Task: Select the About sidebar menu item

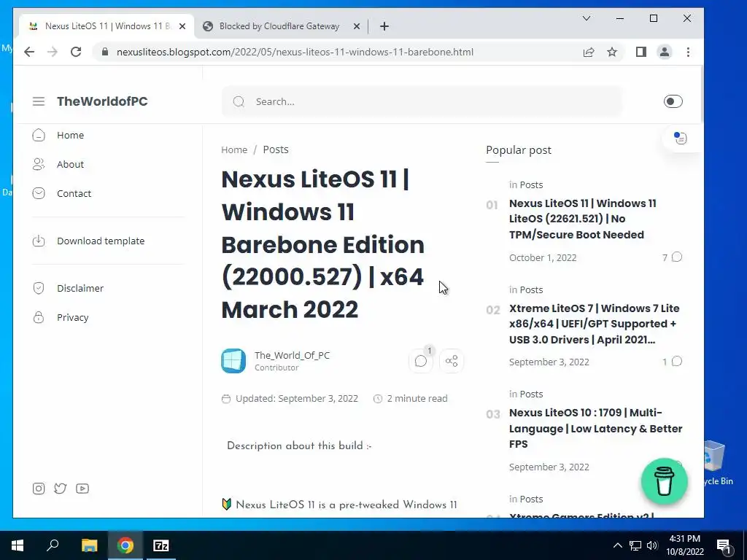Action: 70,164
